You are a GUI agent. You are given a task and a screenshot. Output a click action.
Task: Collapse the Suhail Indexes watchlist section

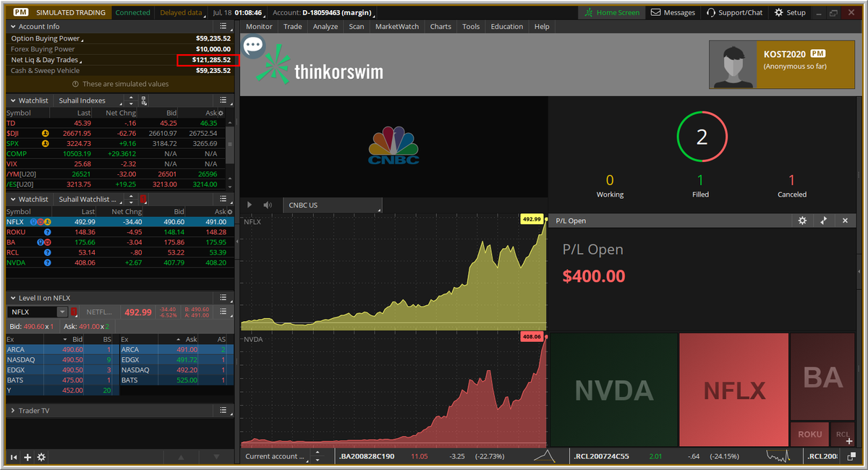click(x=12, y=101)
